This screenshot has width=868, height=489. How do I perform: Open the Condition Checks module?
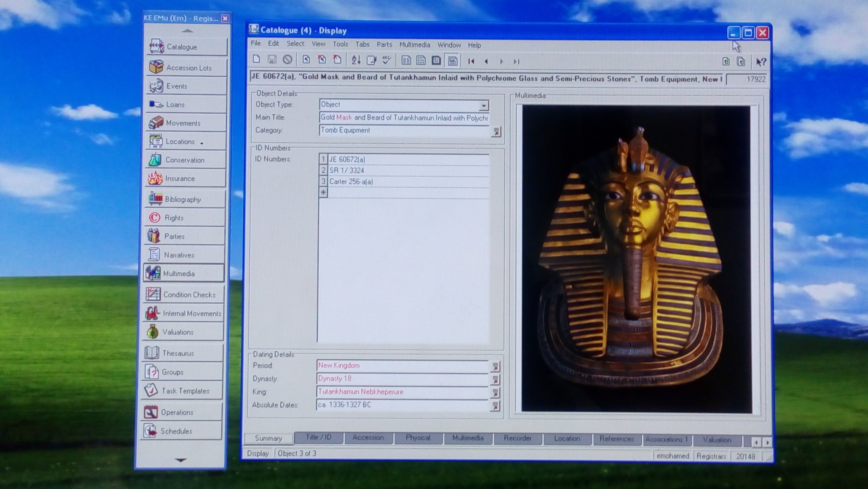point(184,295)
